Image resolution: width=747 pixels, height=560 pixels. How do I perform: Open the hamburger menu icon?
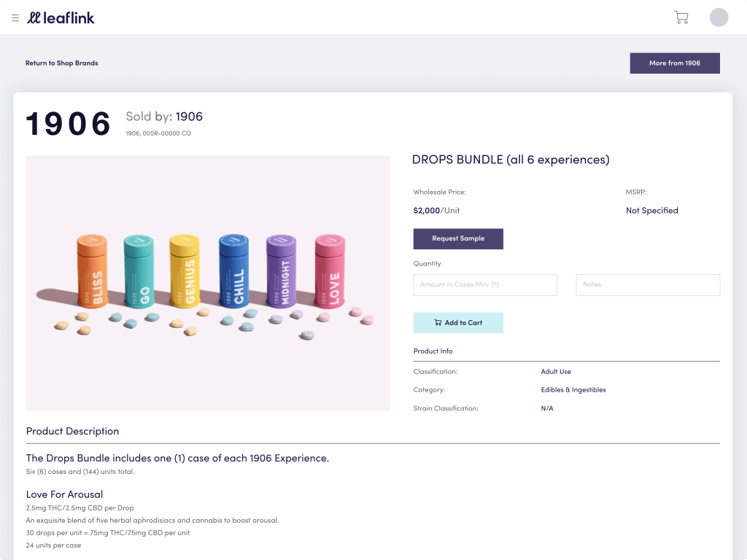(15, 18)
